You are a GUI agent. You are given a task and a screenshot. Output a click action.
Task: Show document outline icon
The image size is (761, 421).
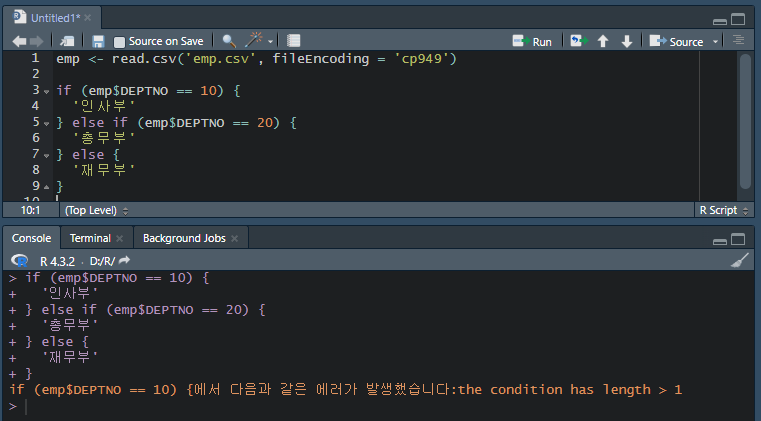738,40
